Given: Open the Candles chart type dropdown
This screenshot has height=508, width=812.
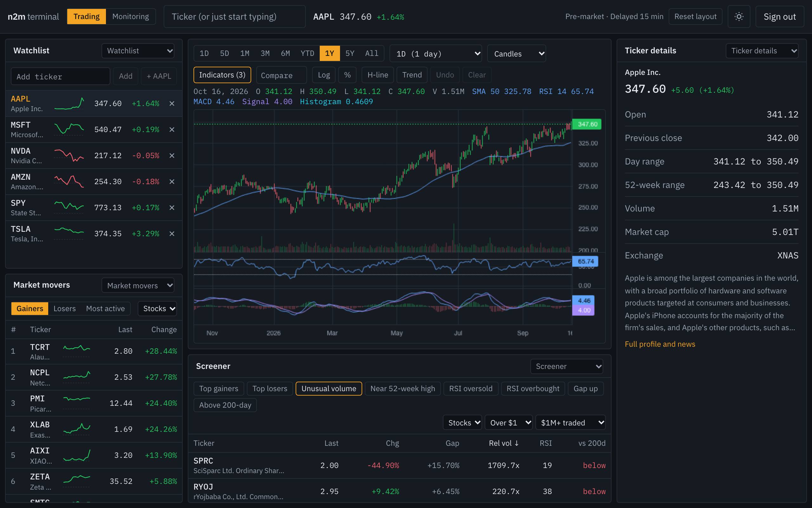Looking at the screenshot, I should [516, 54].
